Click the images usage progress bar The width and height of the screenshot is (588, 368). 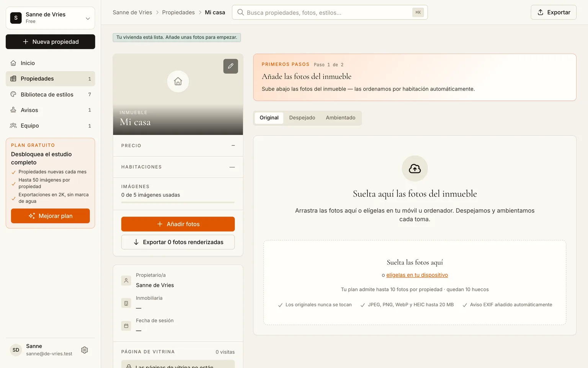(x=178, y=202)
